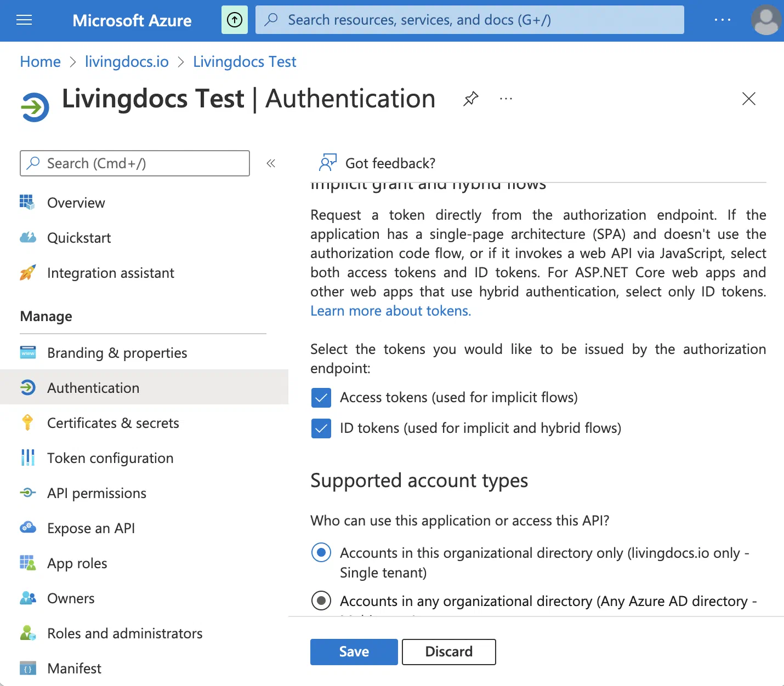This screenshot has height=686, width=784.
Task: Click the Manage section label
Action: [x=46, y=316]
